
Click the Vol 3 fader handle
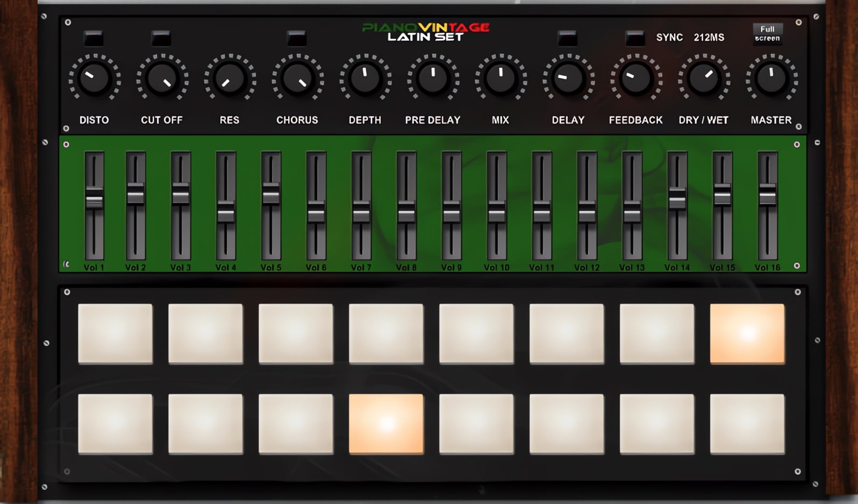tap(181, 194)
